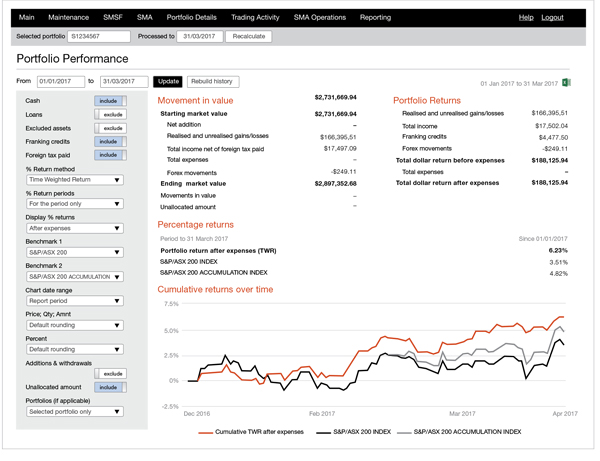Open the Maintenance menu
600x461 pixels.
[x=68, y=18]
